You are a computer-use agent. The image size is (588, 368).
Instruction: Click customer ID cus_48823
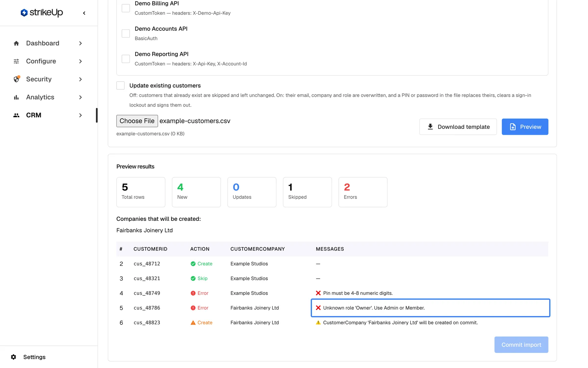(147, 323)
